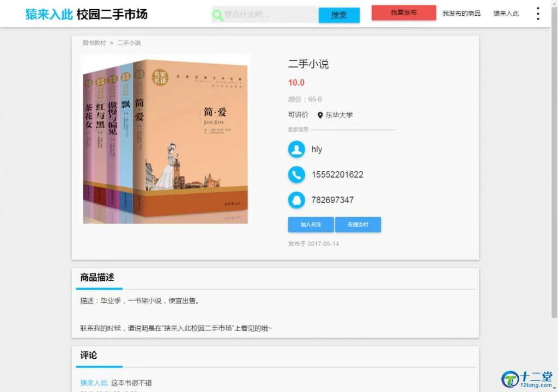Click the 在线支付 button
The height and width of the screenshot is (392, 558).
[358, 224]
